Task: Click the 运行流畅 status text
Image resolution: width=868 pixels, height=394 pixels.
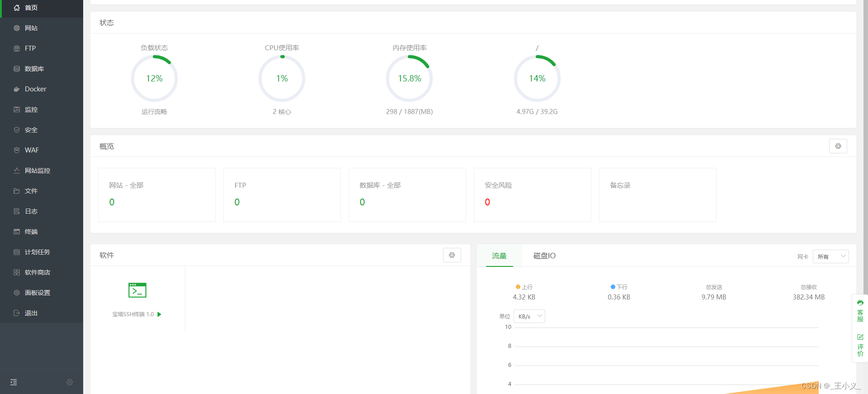Action: [x=154, y=112]
